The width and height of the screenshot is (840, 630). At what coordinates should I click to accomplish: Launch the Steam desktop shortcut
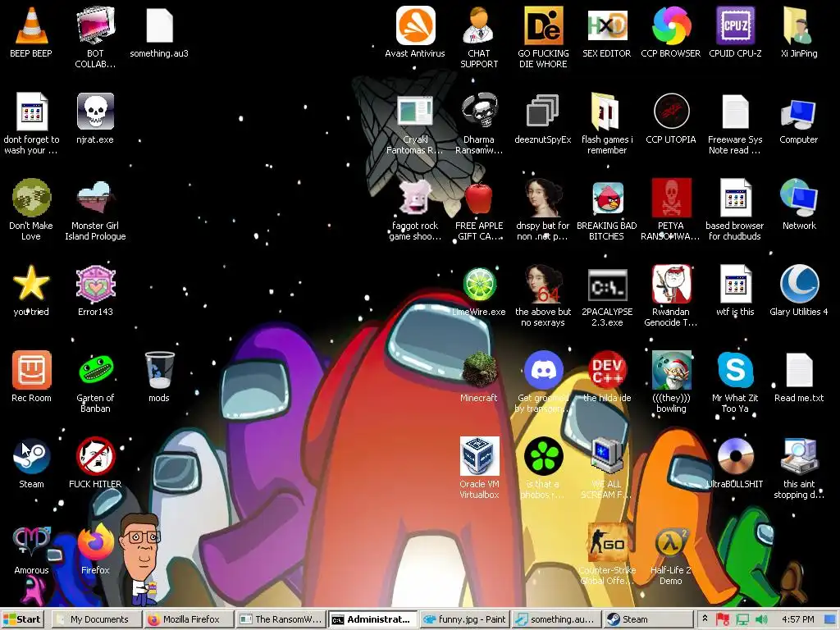pos(31,456)
